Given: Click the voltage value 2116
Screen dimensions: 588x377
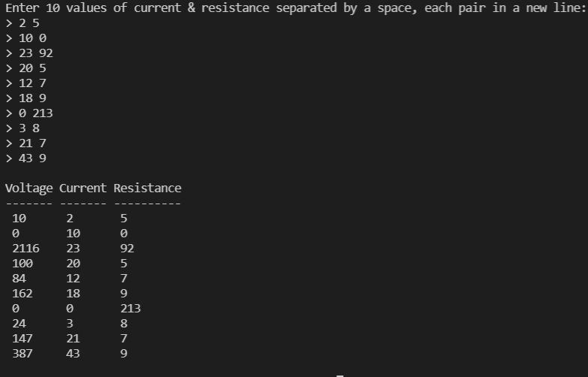Looking at the screenshot, I should pos(26,249).
